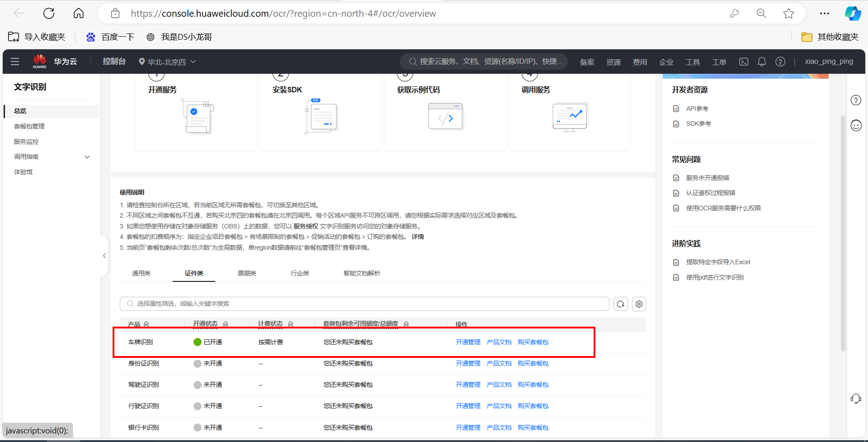Open the help question-mark icon
The width and height of the screenshot is (868, 442).
click(x=780, y=62)
